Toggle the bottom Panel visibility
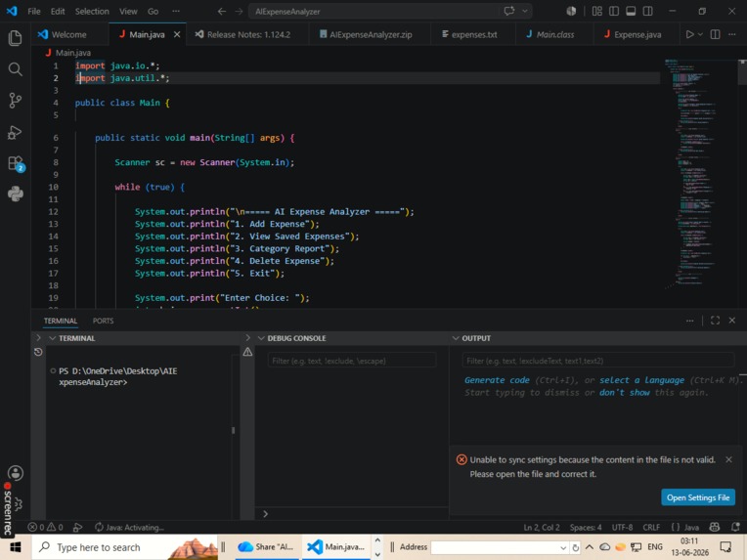This screenshot has height=560, width=747. 631,11
